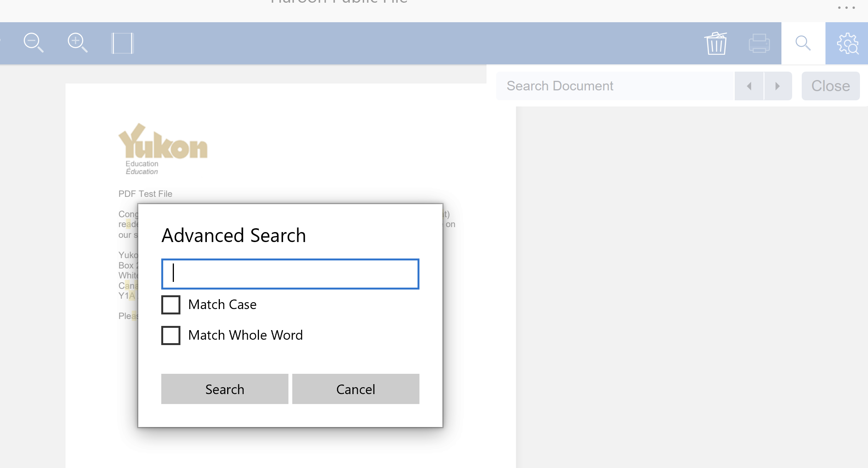Image resolution: width=868 pixels, height=468 pixels.
Task: Click the zoom in magnifier icon
Action: click(77, 43)
